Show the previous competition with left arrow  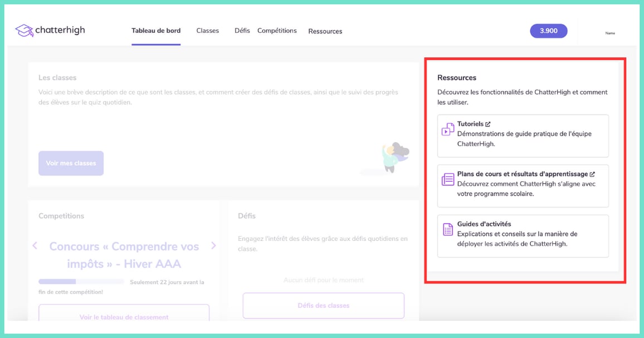[x=35, y=245]
